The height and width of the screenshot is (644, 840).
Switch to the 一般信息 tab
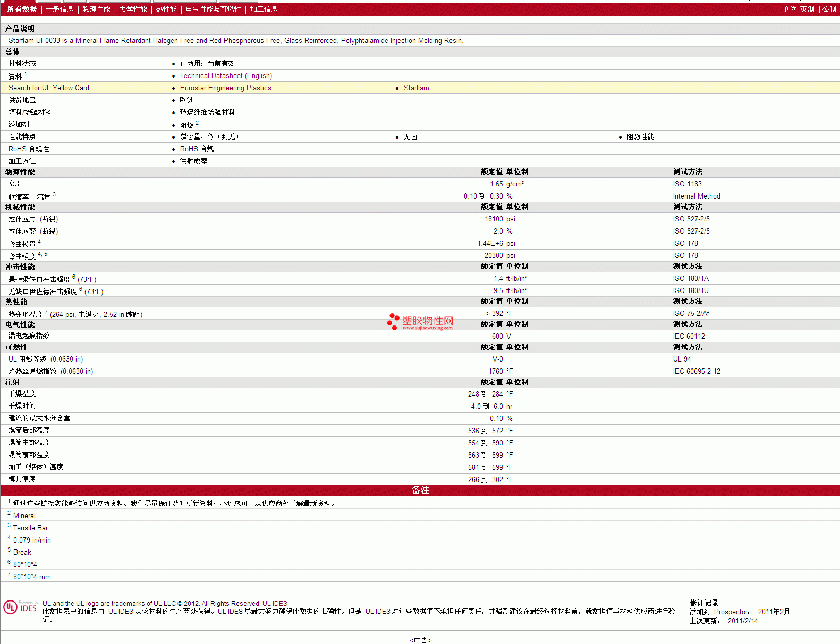pos(60,9)
